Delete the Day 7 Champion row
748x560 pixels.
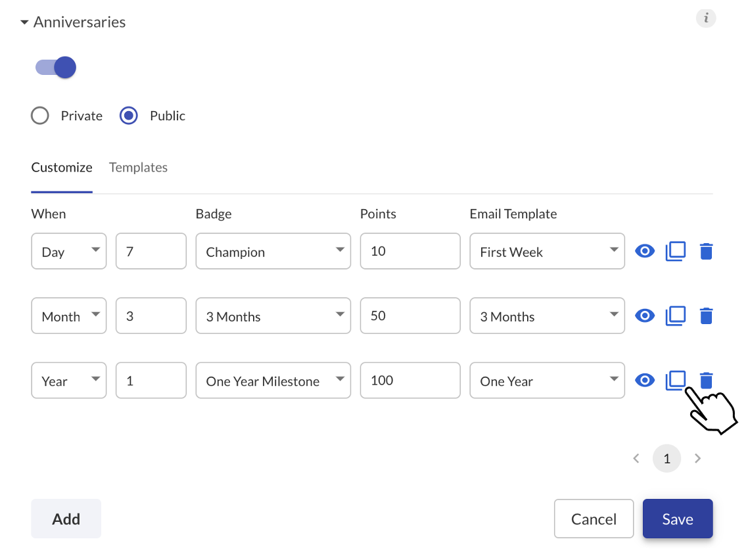click(x=706, y=251)
